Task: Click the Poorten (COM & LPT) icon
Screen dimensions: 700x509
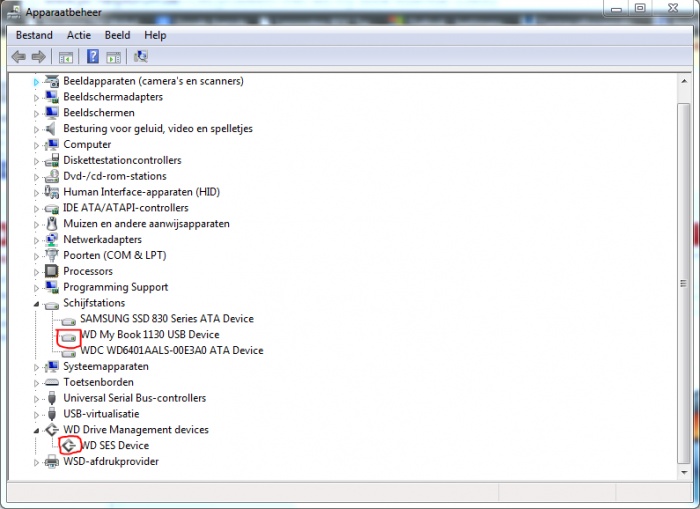Action: tap(52, 255)
